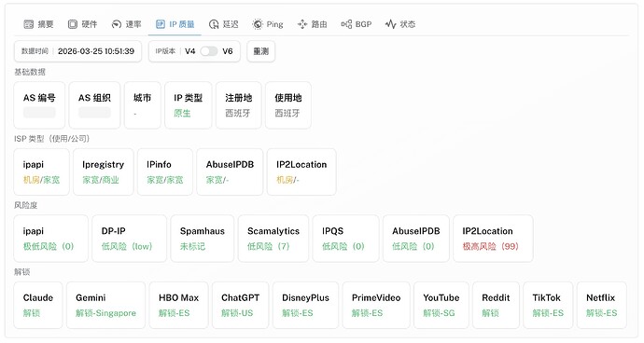Open the 硬件 tab
The height and width of the screenshot is (343, 644).
point(82,24)
